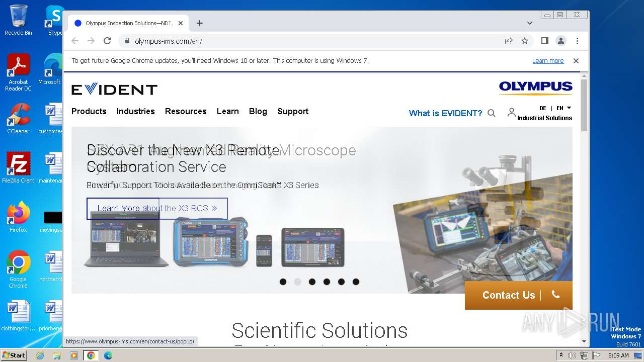Click the page vertical scrollbar
Image resolution: width=644 pixels, height=362 pixels.
(584, 105)
